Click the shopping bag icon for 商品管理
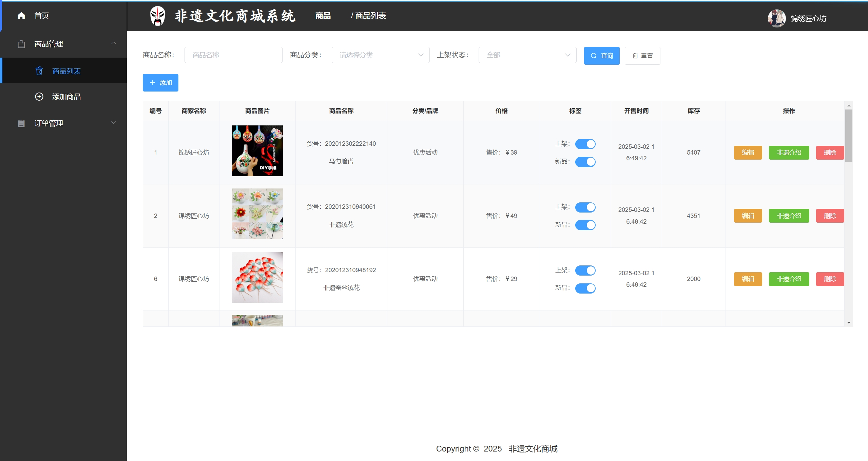Image resolution: width=868 pixels, height=461 pixels. coord(21,44)
